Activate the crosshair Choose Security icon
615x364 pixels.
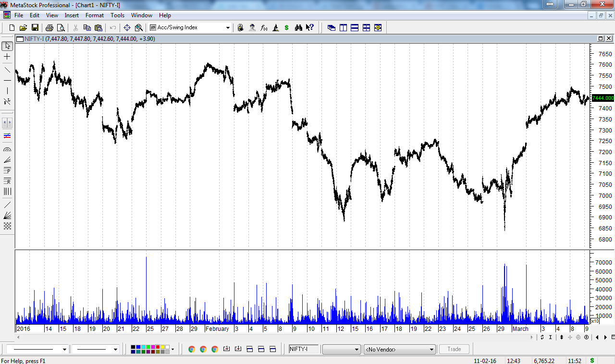click(x=127, y=28)
